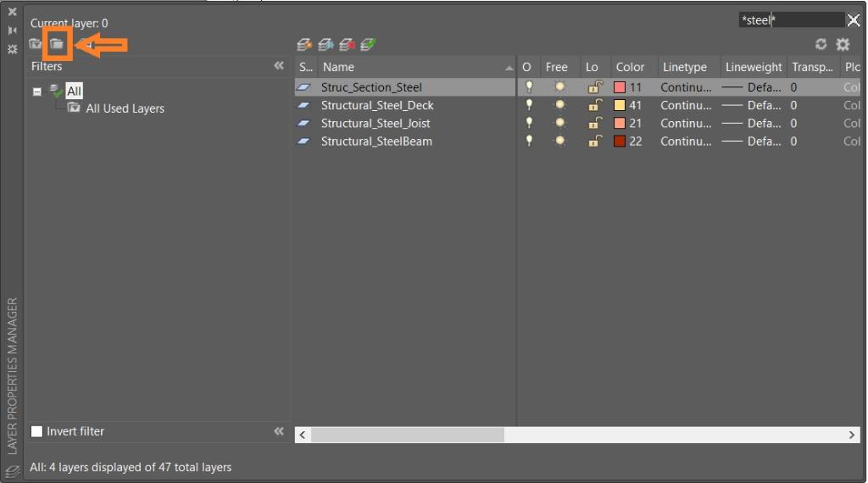Viewport: 868px width, 483px height.
Task: Click the horizontal scrollbar right arrow
Action: point(852,435)
